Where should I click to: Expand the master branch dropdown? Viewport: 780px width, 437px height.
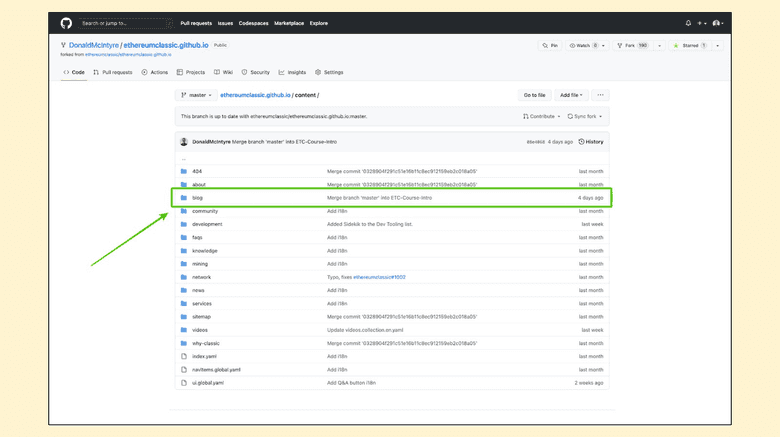coord(195,95)
